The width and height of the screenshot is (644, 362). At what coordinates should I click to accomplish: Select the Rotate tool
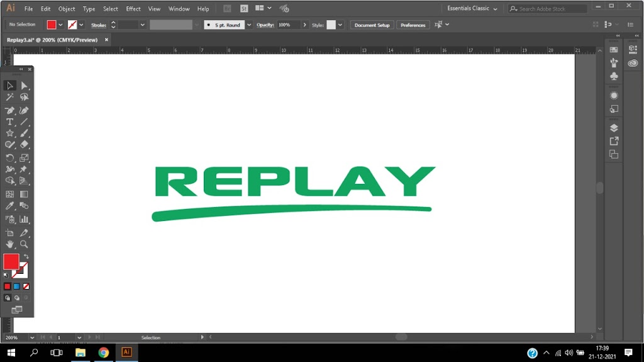click(x=9, y=158)
